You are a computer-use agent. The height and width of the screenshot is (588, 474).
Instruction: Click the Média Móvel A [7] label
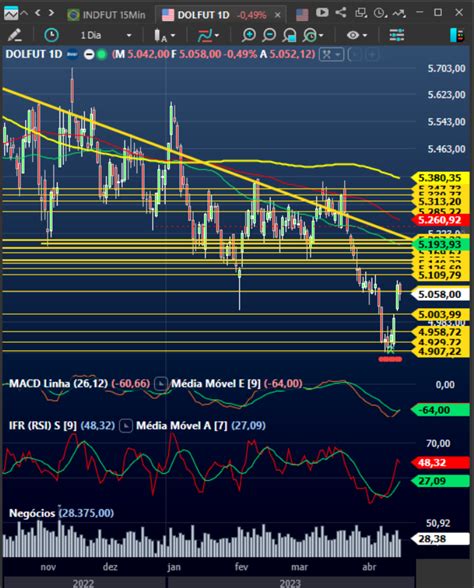182,426
